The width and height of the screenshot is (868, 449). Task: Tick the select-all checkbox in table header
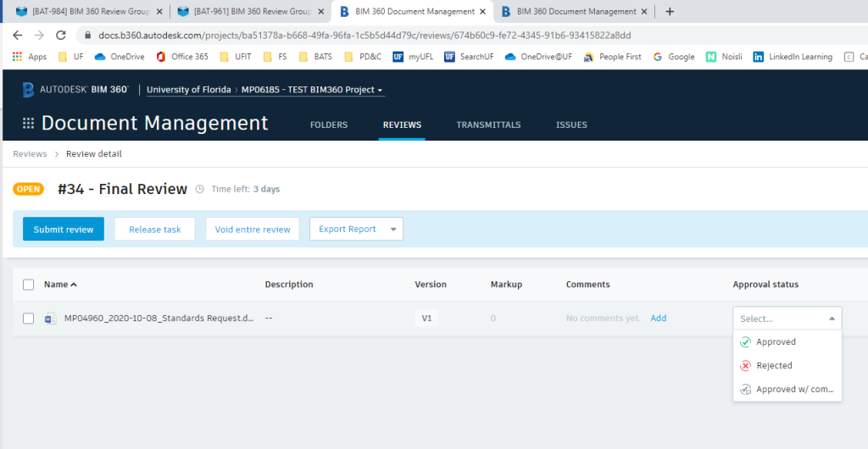[x=28, y=285]
